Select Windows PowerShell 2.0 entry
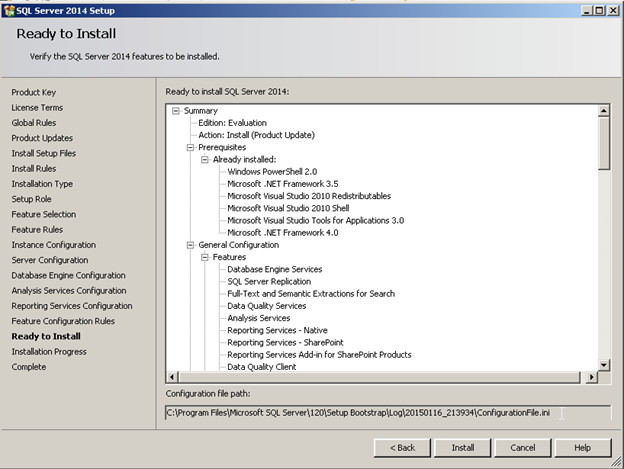This screenshot has width=624, height=469. 272,172
